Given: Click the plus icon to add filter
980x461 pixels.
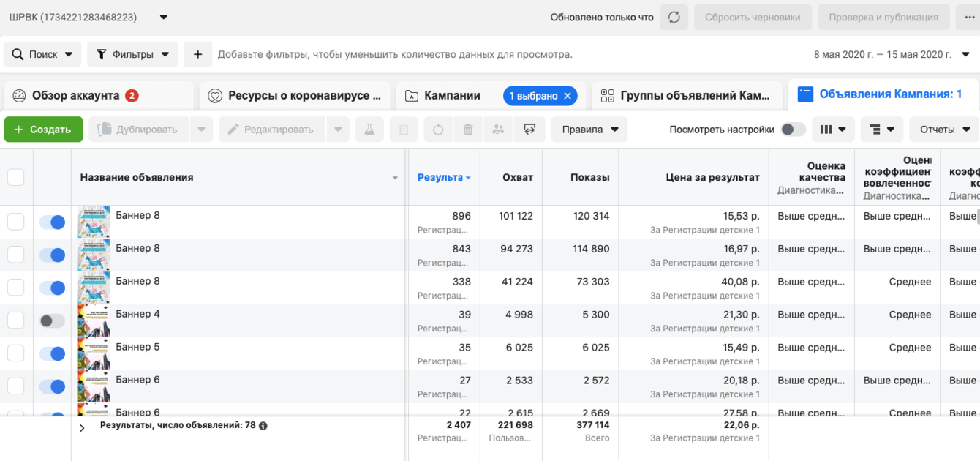Looking at the screenshot, I should coord(197,54).
